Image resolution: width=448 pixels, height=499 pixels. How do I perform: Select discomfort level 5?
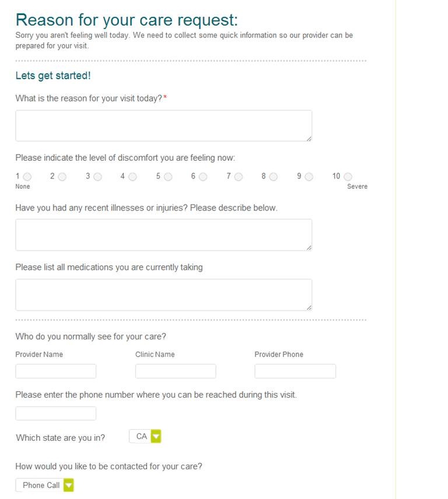point(168,177)
